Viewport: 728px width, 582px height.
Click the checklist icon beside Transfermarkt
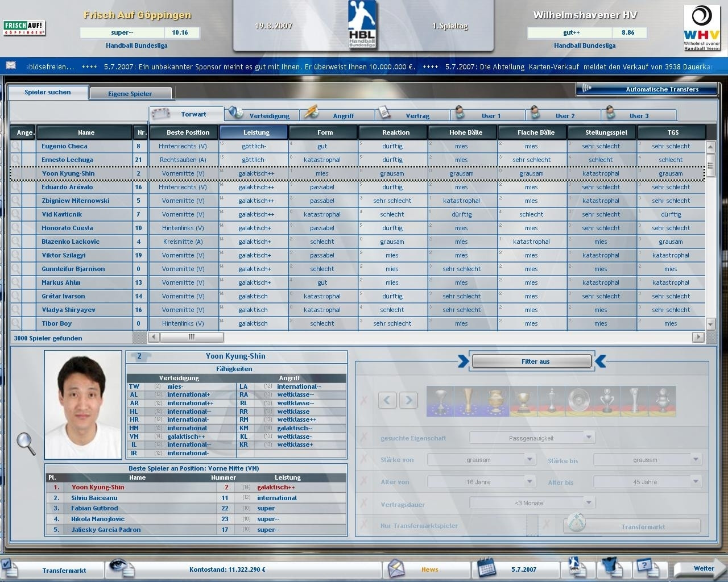[9, 567]
